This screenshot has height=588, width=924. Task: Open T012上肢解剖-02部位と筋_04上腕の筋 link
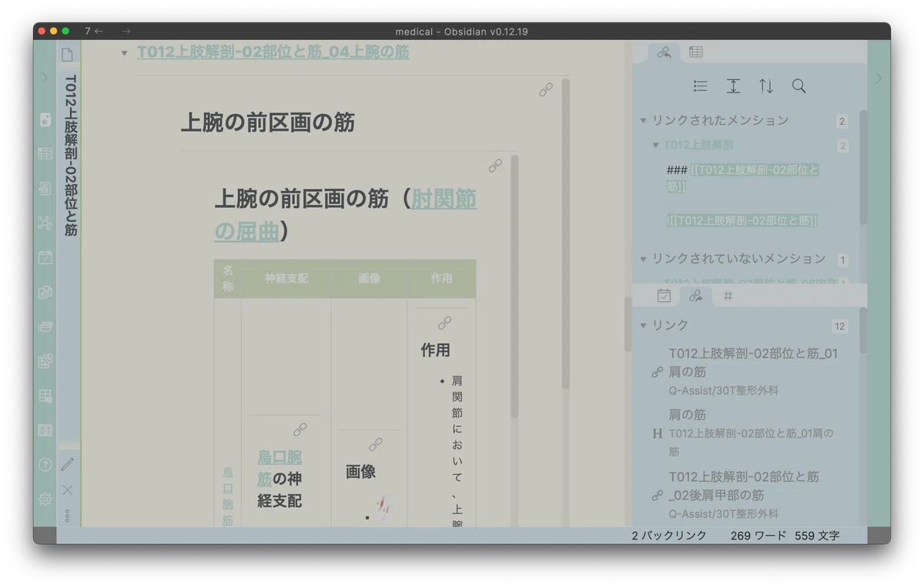tap(273, 52)
